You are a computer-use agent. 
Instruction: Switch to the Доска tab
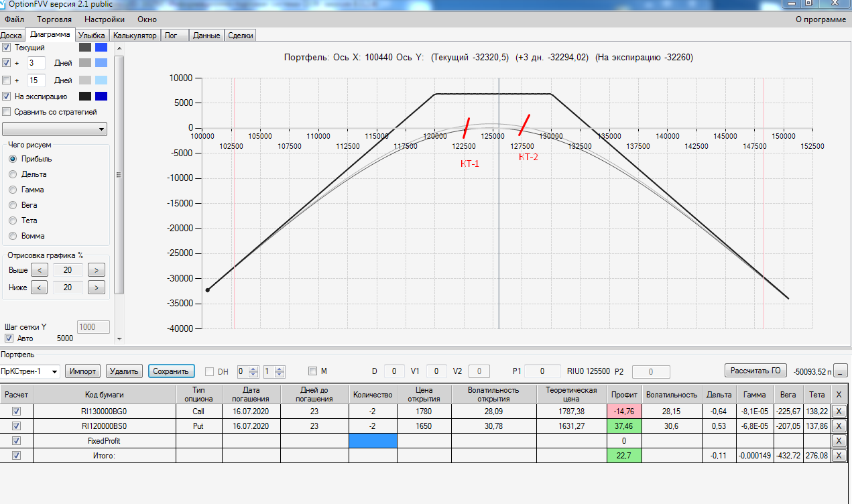point(11,36)
